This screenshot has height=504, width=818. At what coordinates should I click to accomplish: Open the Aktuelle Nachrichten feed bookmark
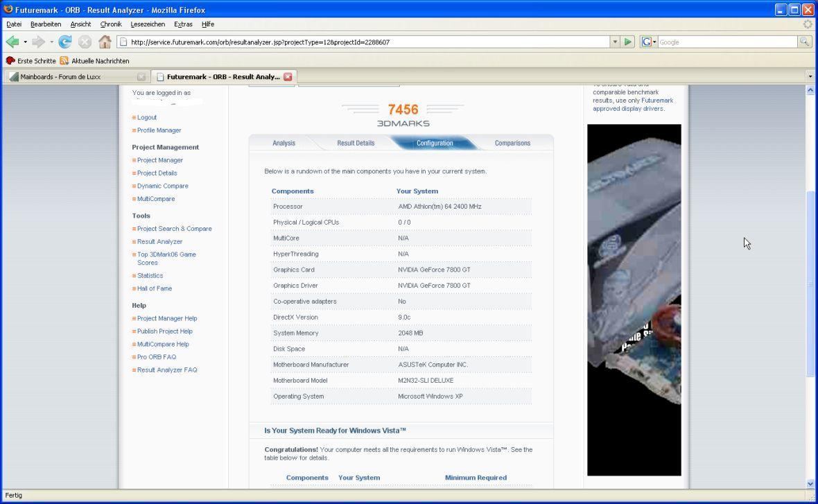[94, 61]
